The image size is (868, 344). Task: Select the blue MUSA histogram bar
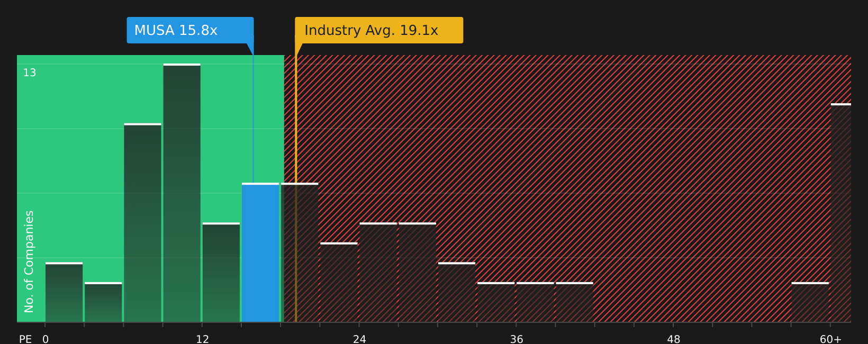(x=260, y=252)
